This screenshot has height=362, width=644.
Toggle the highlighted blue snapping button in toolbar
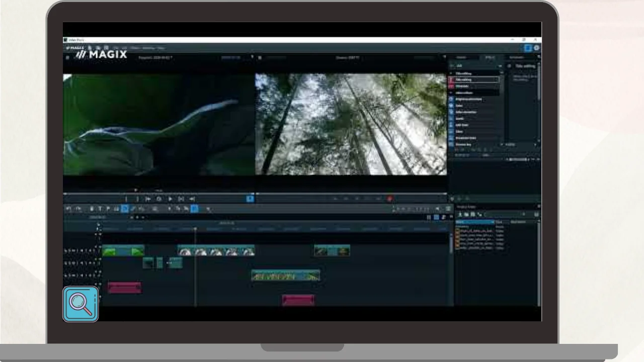[x=194, y=209]
